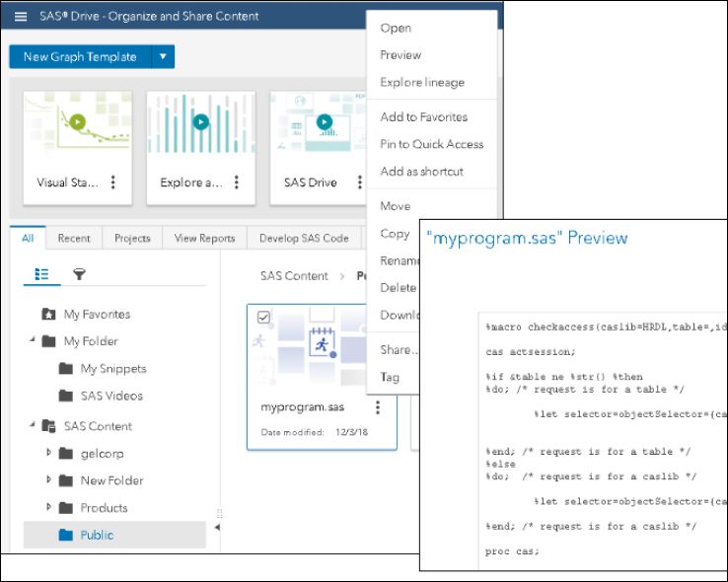Play the Explore video thumbnail

[200, 122]
